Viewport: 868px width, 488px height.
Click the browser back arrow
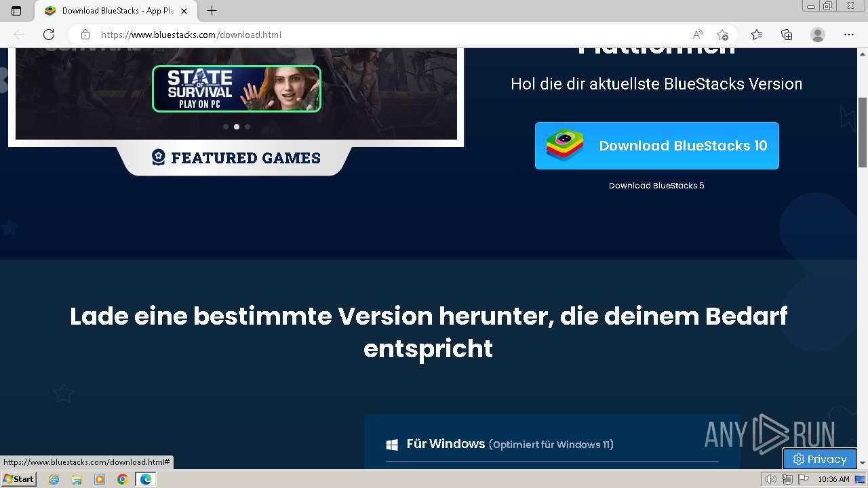(x=19, y=35)
